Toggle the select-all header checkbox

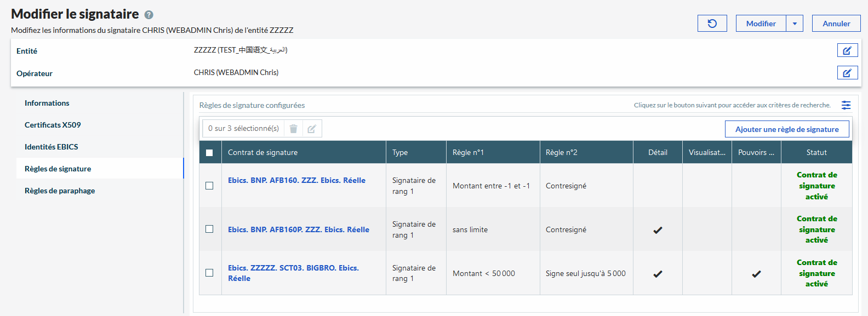209,153
